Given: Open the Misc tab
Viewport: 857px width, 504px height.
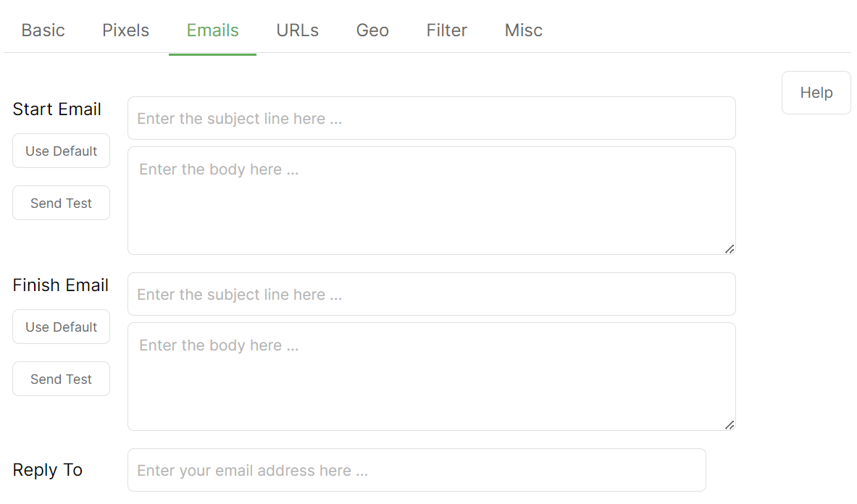Looking at the screenshot, I should coord(523,30).
